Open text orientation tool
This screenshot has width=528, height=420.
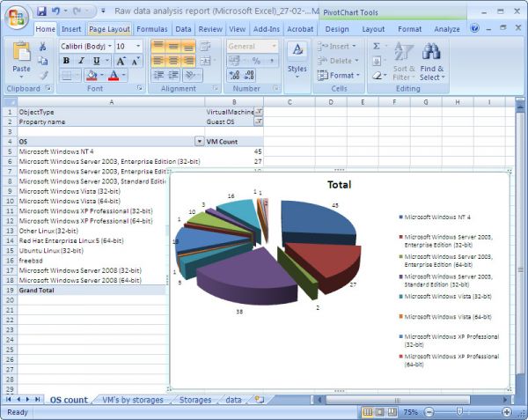click(x=190, y=75)
